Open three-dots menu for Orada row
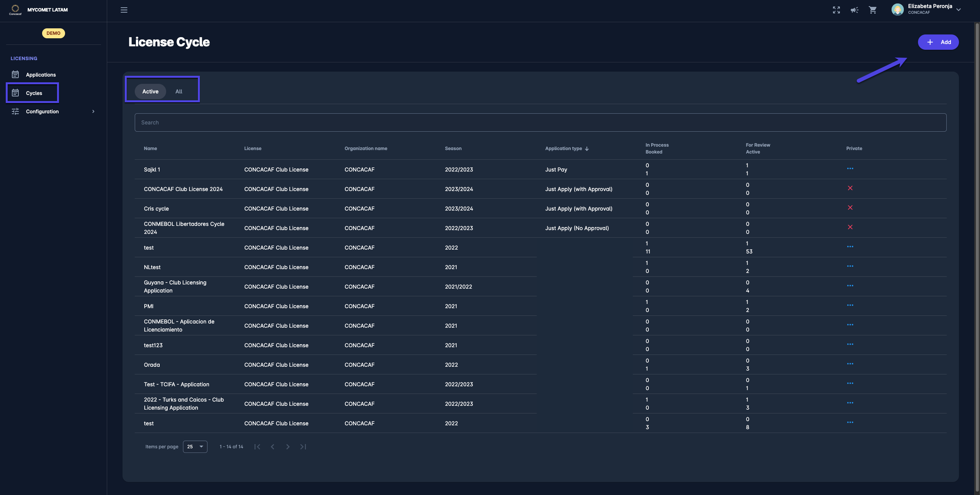This screenshot has width=980, height=495. pyautogui.click(x=850, y=364)
